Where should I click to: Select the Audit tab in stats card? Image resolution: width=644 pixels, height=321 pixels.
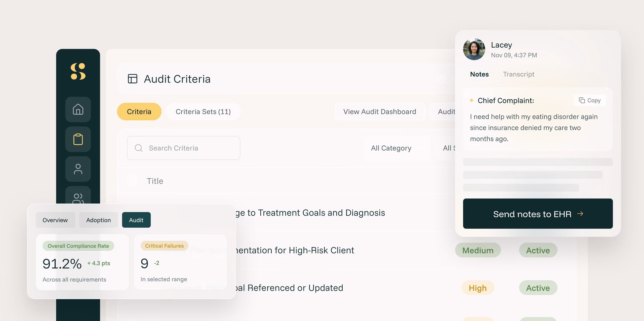136,220
